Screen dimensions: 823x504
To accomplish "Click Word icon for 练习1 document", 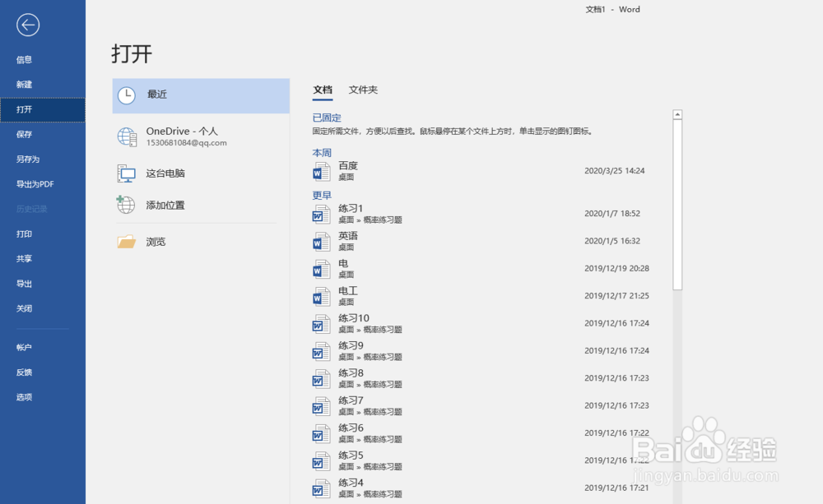I will [x=321, y=215].
